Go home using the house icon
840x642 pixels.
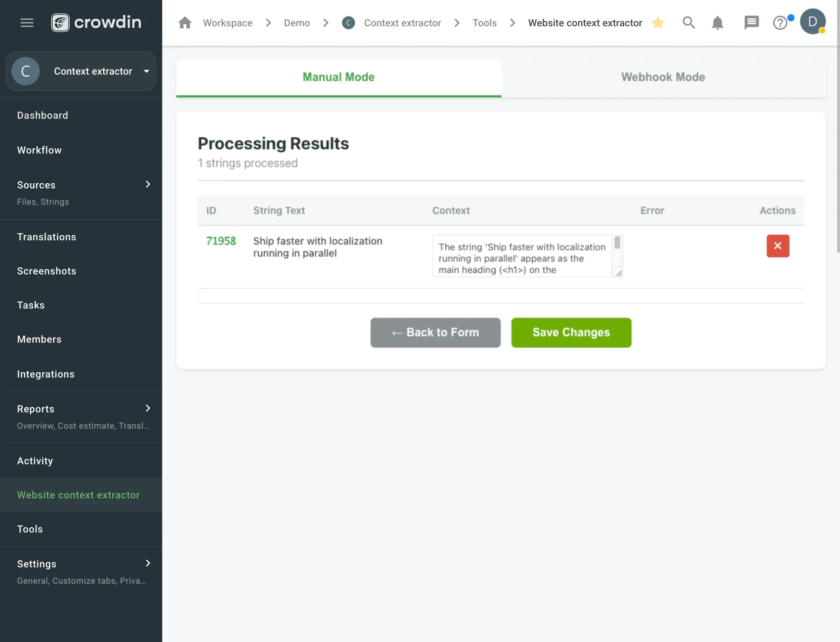(x=185, y=22)
